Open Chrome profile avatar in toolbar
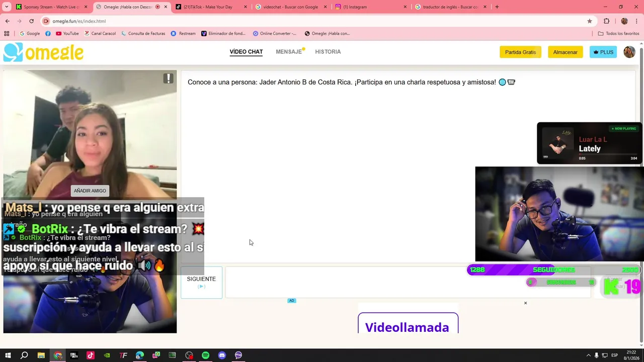Screen dimensions: 644x362 pos(624,21)
